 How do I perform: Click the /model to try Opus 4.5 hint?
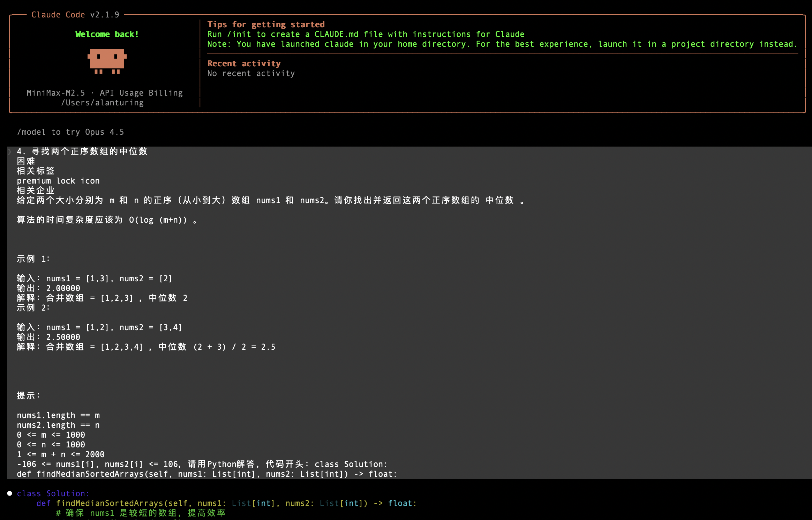click(70, 132)
